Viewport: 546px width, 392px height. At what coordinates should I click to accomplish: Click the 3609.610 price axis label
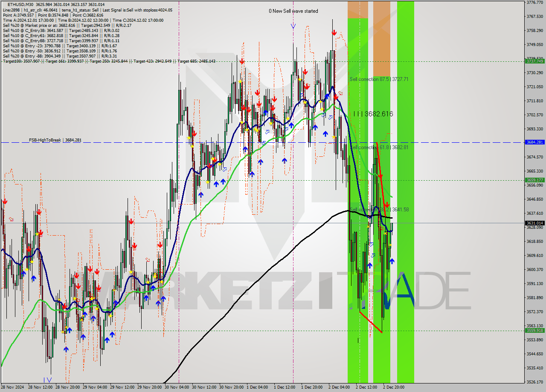click(x=534, y=255)
